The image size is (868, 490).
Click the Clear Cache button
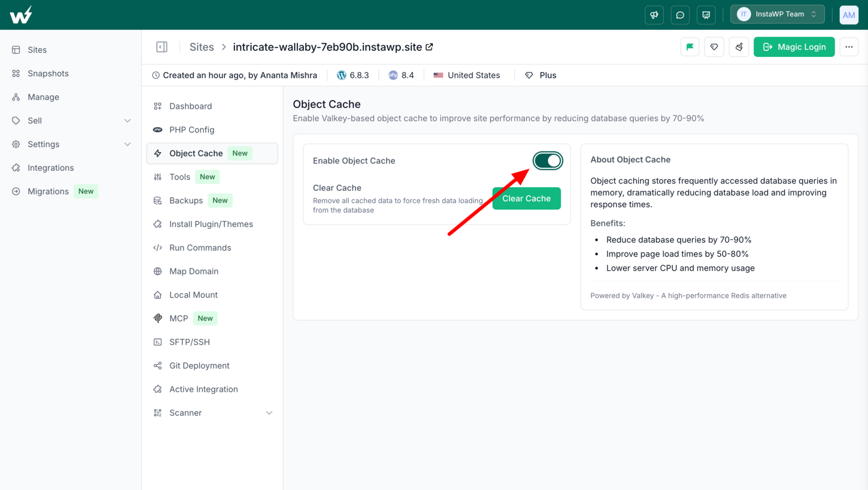[x=526, y=198]
